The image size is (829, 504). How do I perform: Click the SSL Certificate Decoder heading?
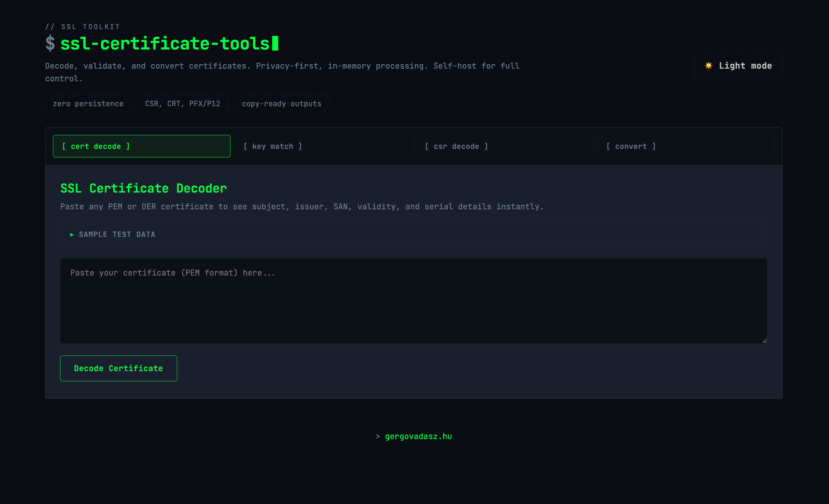pos(143,188)
